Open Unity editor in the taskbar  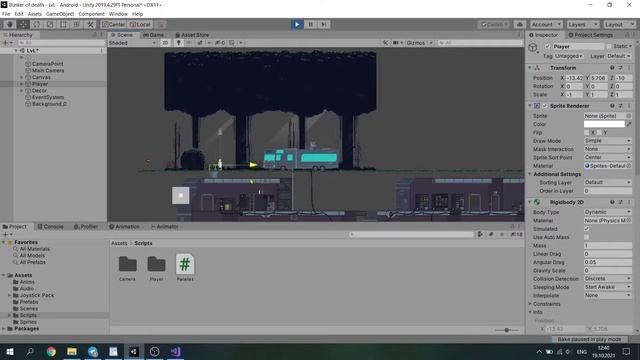tap(134, 352)
